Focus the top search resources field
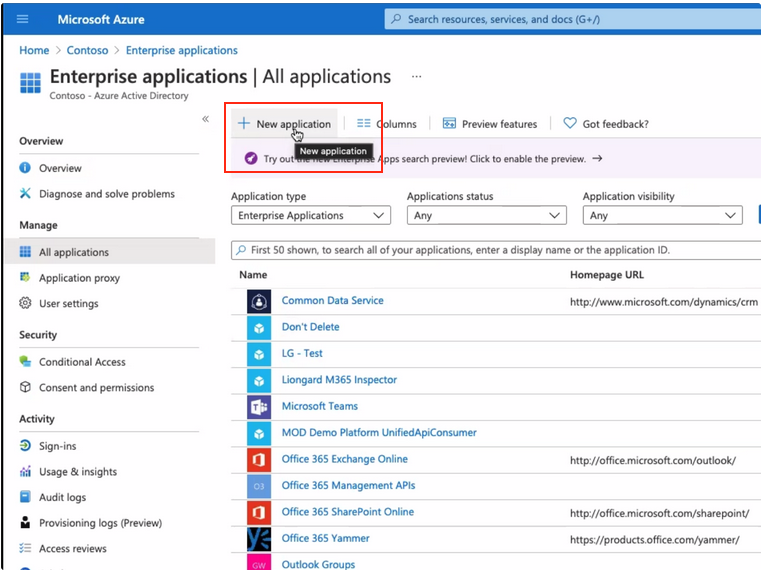This screenshot has height=574, width=763. [572, 19]
